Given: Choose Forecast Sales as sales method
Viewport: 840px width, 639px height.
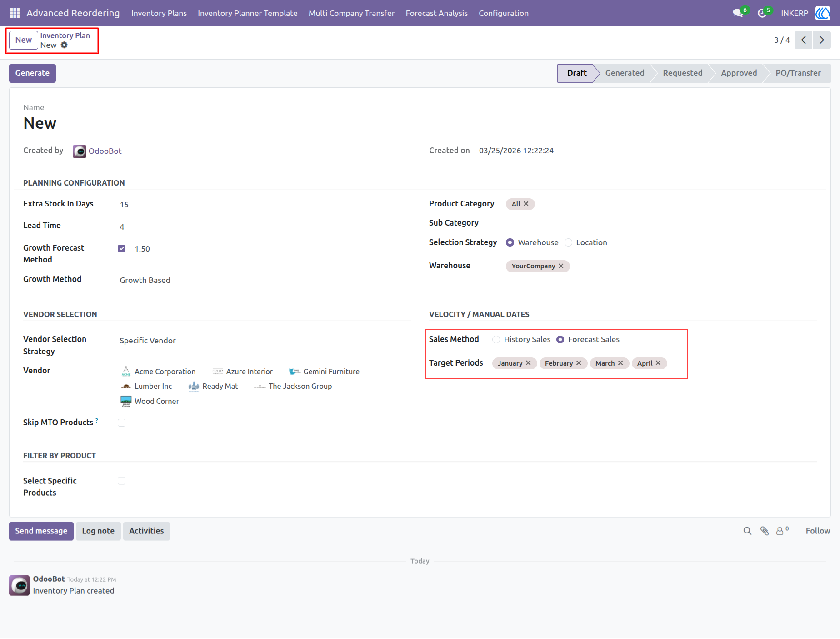Looking at the screenshot, I should pyautogui.click(x=560, y=339).
